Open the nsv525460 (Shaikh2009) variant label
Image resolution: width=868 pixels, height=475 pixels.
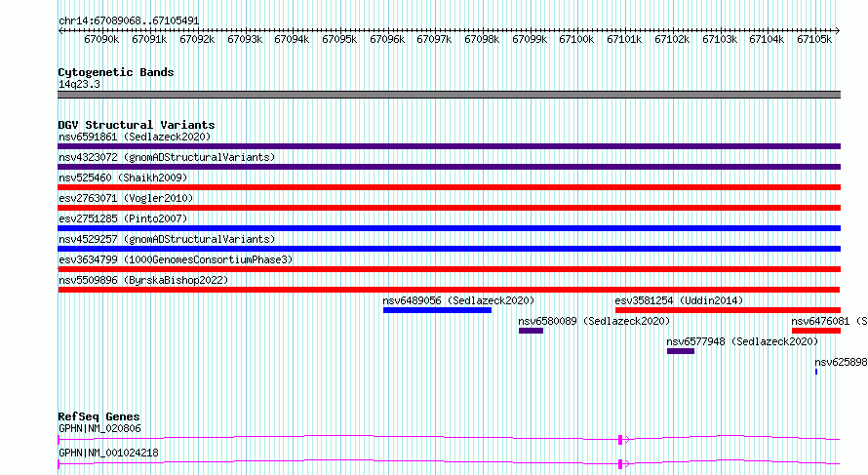coord(123,178)
